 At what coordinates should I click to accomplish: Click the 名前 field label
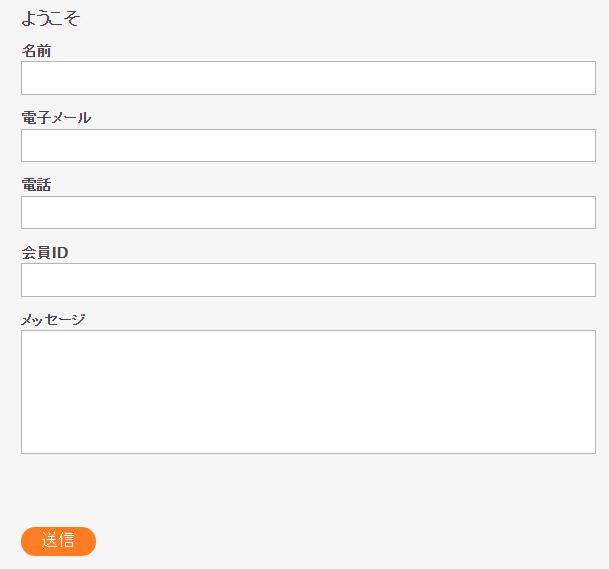[36, 50]
